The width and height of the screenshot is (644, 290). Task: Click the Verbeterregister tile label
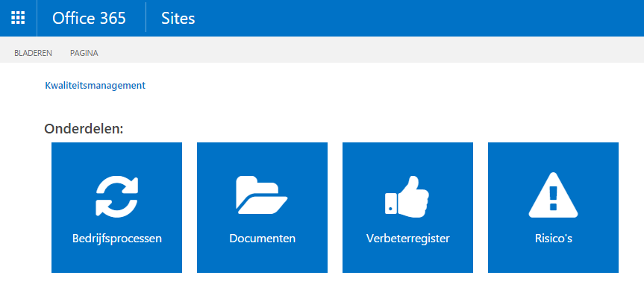[x=408, y=239]
